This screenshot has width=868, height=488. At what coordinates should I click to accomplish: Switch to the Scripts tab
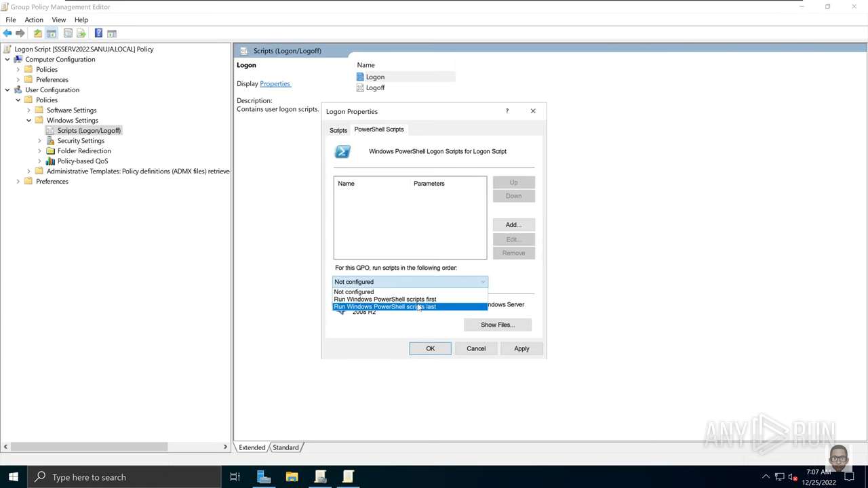pyautogui.click(x=338, y=130)
